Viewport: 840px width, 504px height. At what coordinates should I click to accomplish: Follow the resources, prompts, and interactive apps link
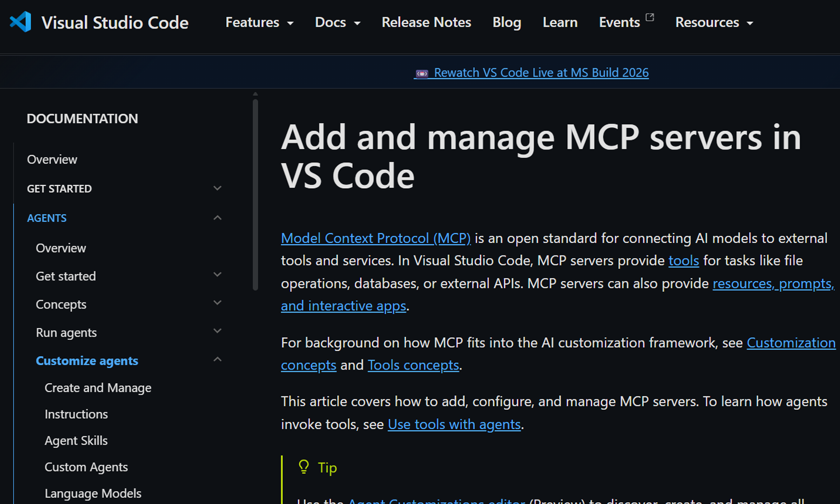[x=773, y=284]
